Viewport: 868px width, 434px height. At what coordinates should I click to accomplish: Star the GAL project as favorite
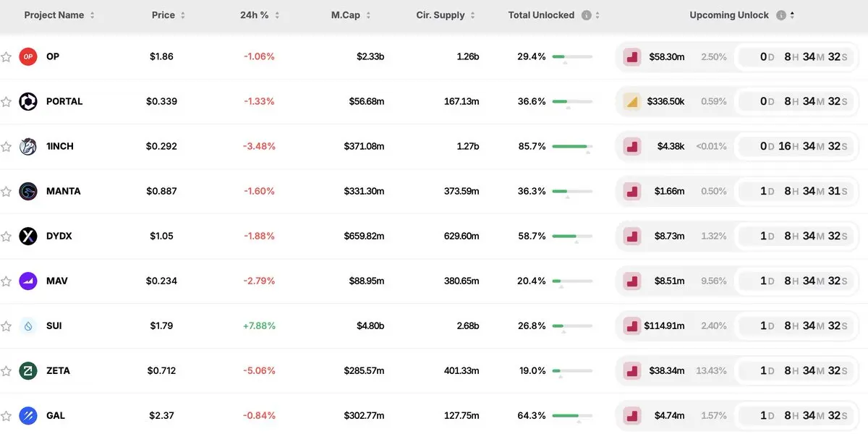point(7,415)
